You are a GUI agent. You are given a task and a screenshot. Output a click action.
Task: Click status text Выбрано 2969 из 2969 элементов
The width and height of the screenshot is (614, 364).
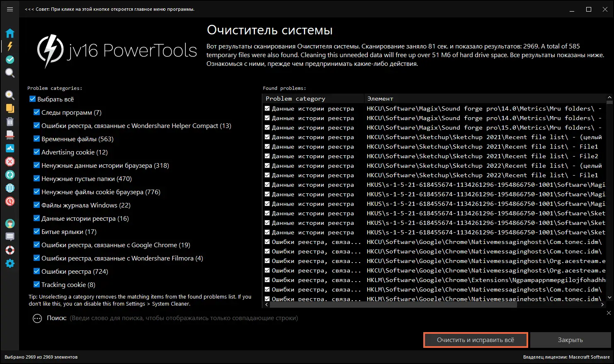pos(41,357)
